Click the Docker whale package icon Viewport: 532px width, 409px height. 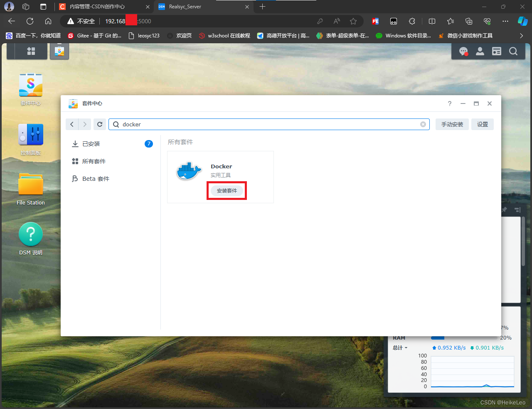[189, 171]
